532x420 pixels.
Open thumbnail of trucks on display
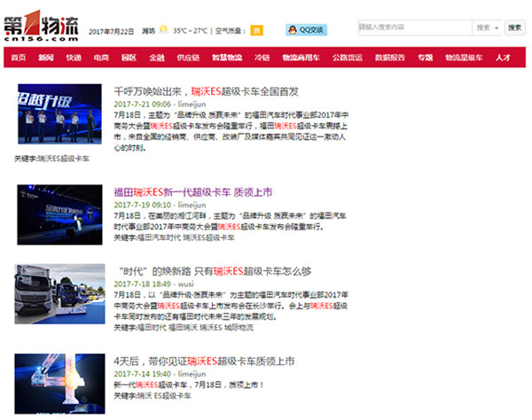coord(59,294)
